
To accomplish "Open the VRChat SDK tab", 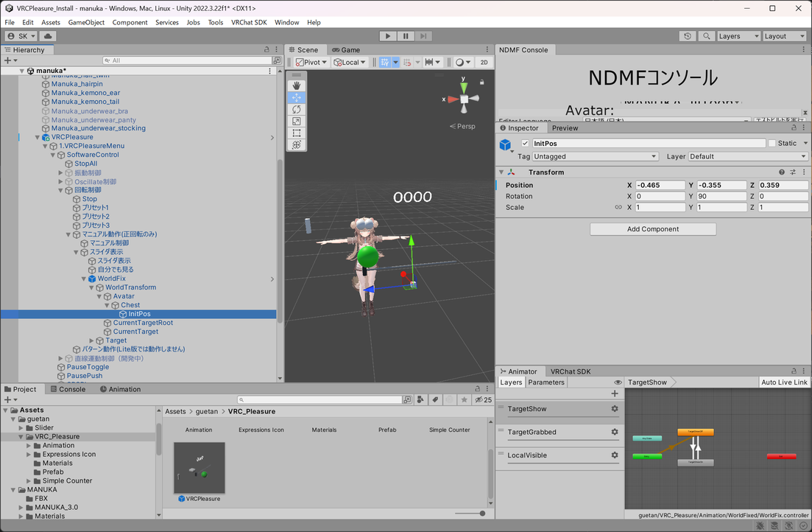I will point(570,371).
